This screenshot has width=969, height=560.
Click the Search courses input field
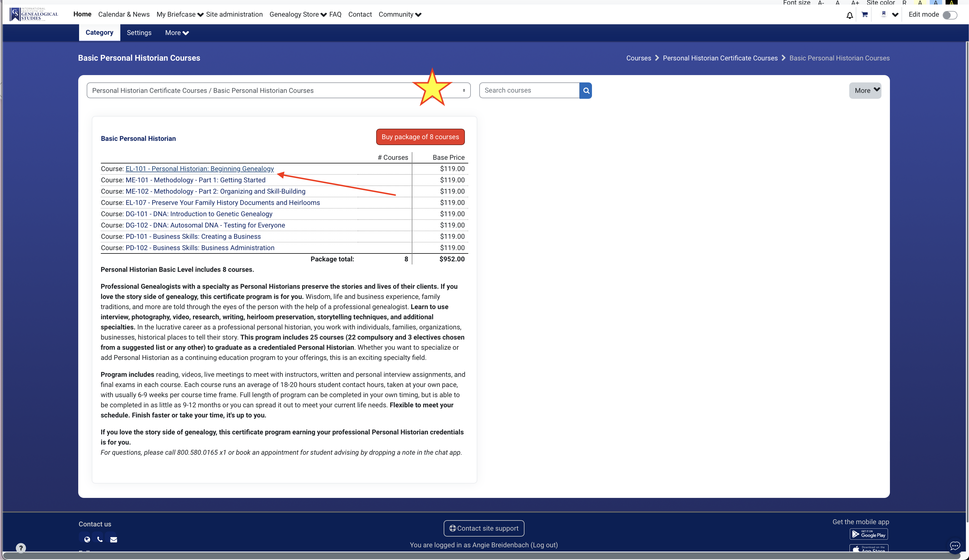point(529,91)
